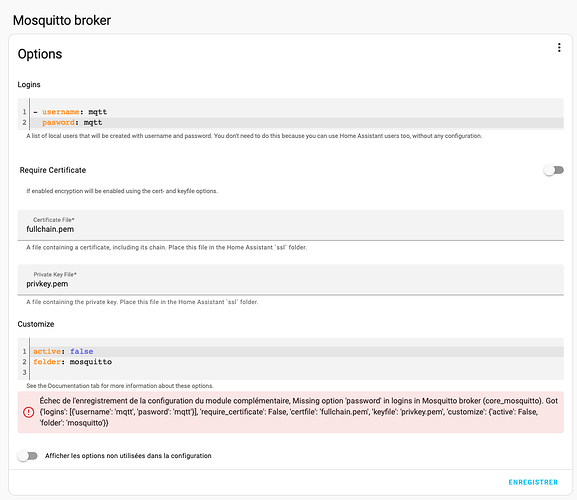This screenshot has width=577, height=500.
Task: Toggle 'Afficher les options non utilisées' switch
Action: (x=28, y=456)
